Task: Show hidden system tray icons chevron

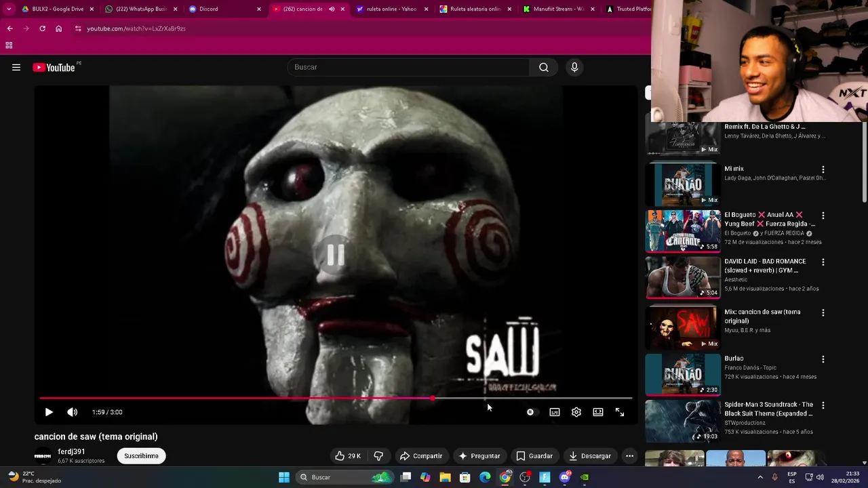Action: (x=759, y=477)
